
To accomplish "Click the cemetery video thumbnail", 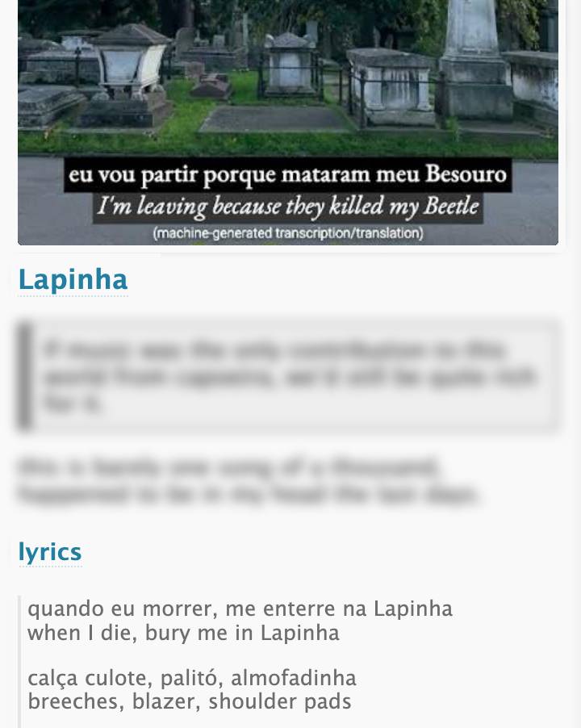I will (288, 122).
